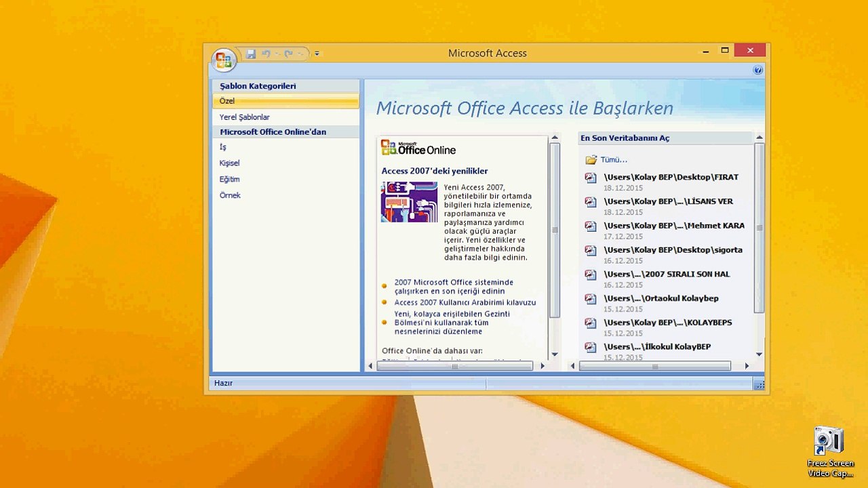Open recent database Ortaokul Kolaybep
The width and height of the screenshot is (868, 488).
[x=661, y=298]
